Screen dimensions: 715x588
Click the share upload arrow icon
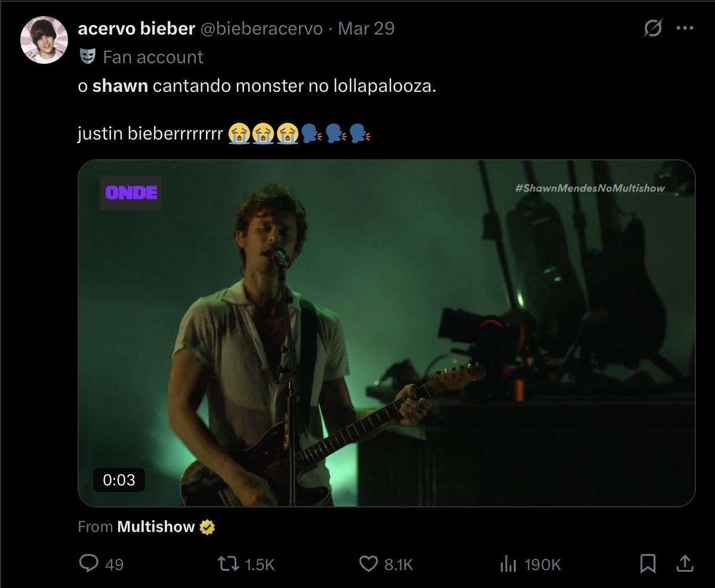tap(685, 564)
